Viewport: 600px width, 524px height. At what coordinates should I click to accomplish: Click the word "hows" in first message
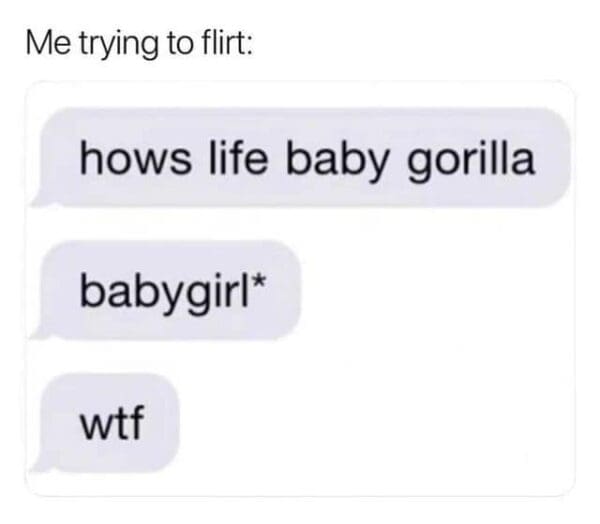(x=135, y=158)
